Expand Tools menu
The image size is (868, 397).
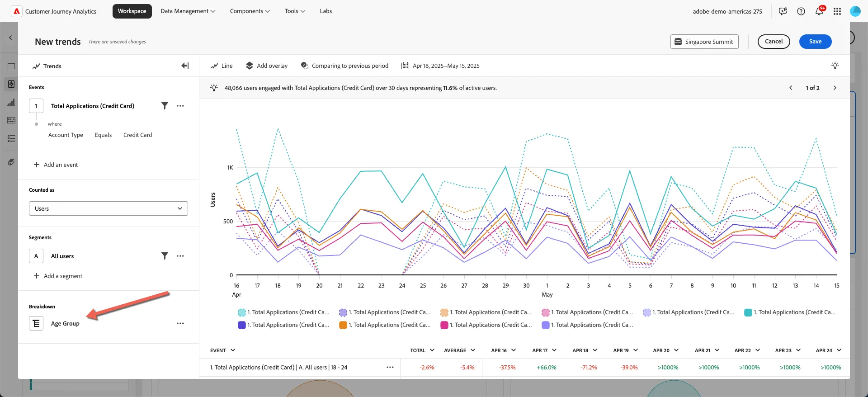[295, 11]
